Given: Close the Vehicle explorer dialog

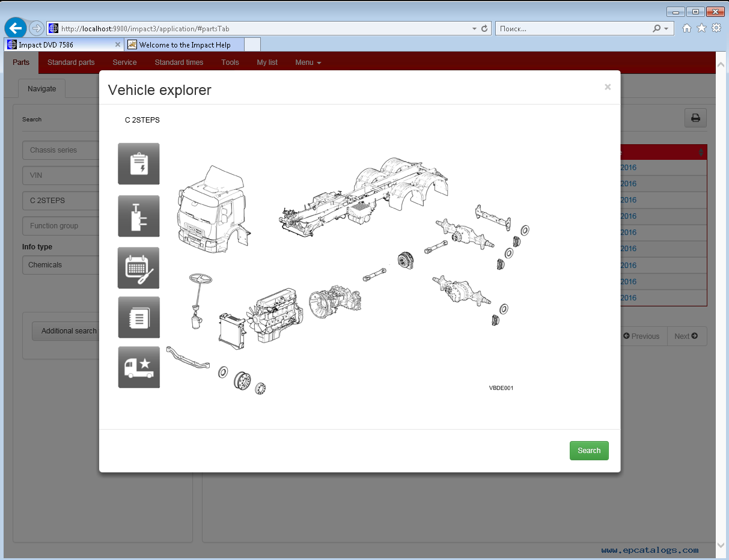Looking at the screenshot, I should point(608,88).
